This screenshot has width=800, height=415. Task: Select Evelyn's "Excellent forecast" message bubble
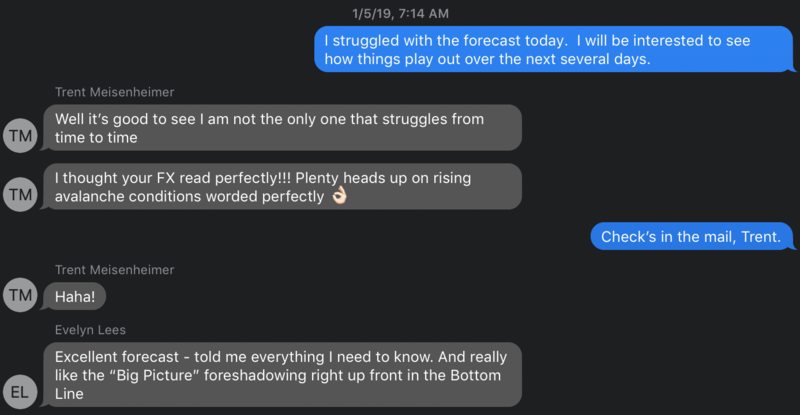click(283, 374)
